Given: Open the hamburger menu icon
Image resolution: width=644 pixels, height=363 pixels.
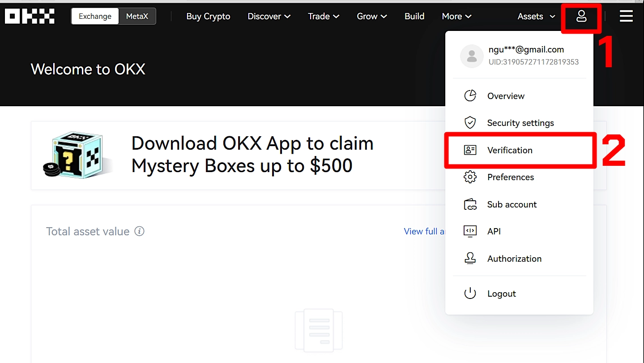Looking at the screenshot, I should (x=626, y=17).
